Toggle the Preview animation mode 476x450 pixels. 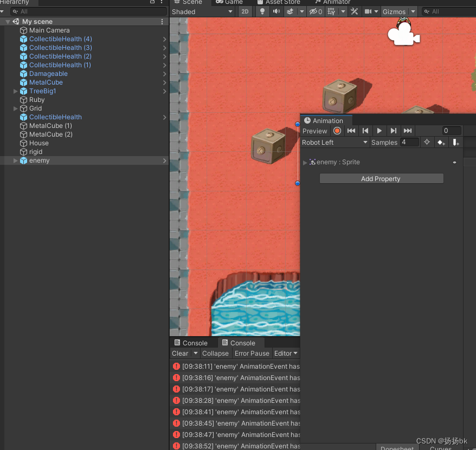tap(314, 131)
